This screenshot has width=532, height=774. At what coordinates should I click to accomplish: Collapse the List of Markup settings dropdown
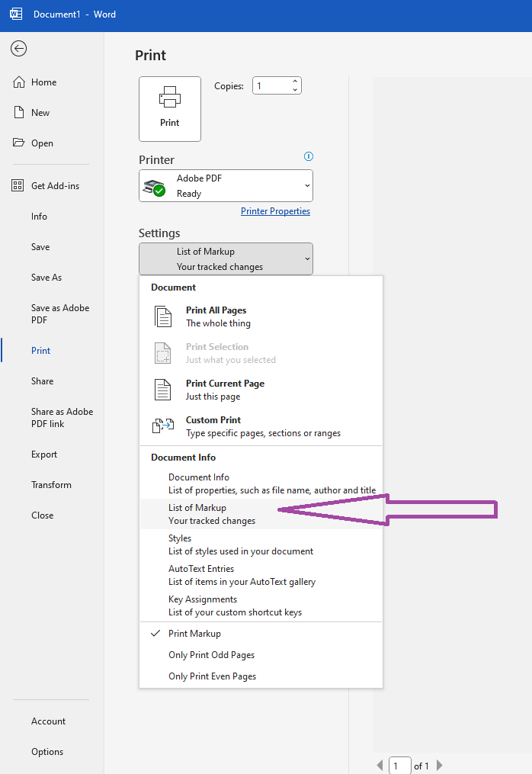[226, 259]
